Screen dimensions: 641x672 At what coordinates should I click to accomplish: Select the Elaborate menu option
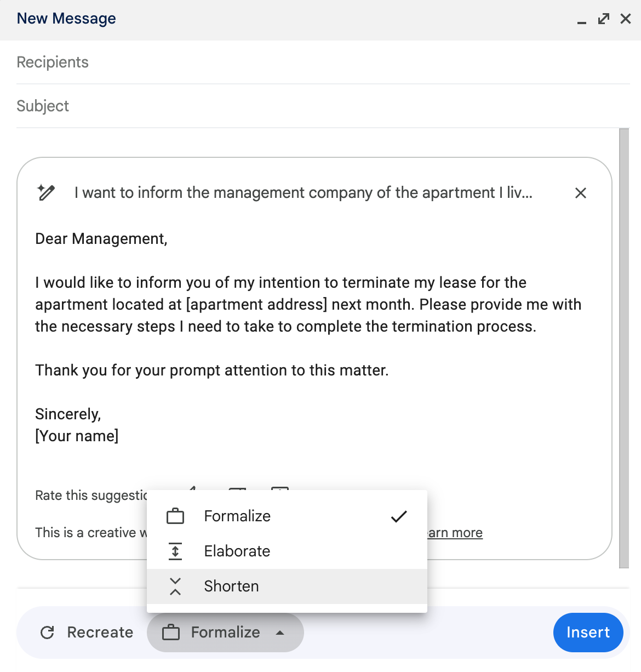(x=237, y=551)
